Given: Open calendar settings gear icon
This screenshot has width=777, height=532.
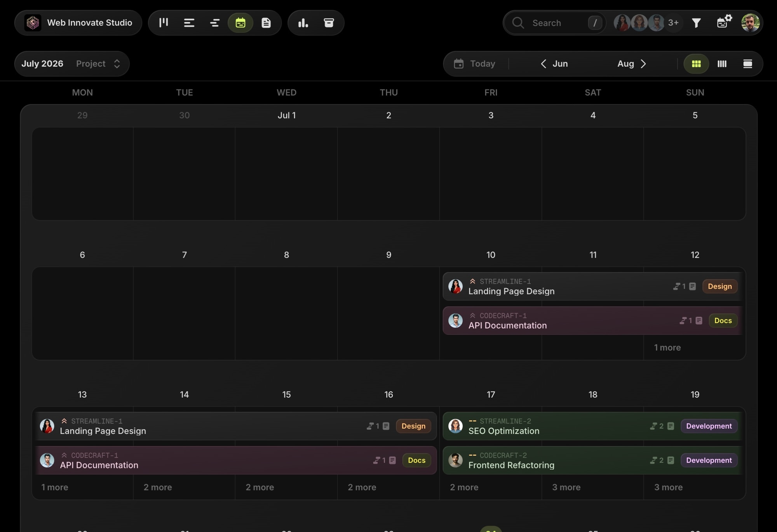Looking at the screenshot, I should click(x=724, y=22).
